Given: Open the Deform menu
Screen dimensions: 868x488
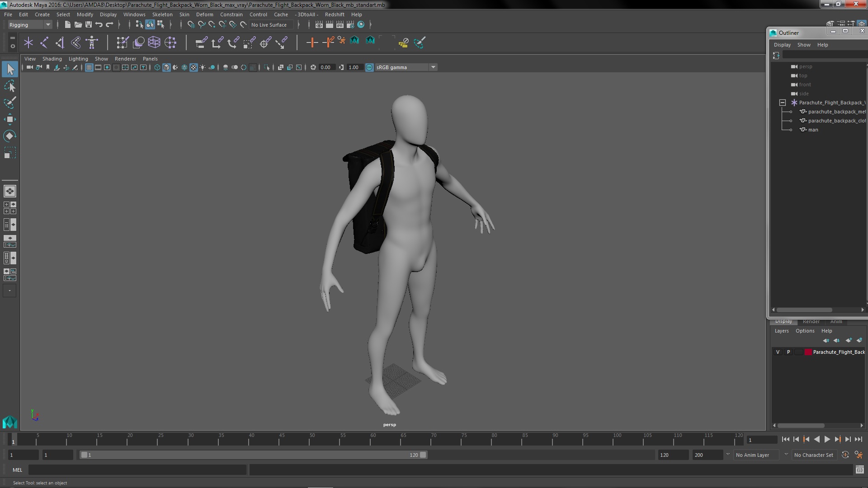Looking at the screenshot, I should (x=204, y=14).
